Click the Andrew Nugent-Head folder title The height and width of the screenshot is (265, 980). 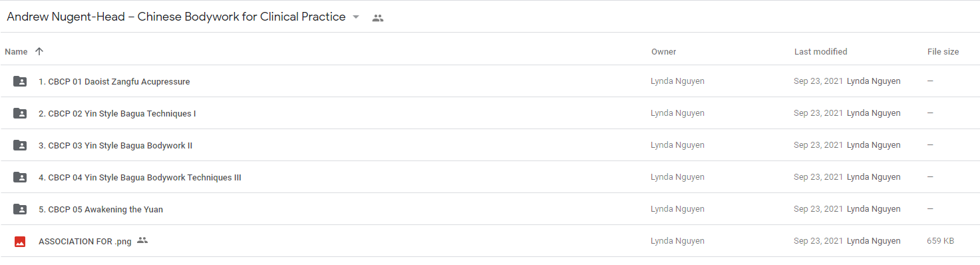176,17
